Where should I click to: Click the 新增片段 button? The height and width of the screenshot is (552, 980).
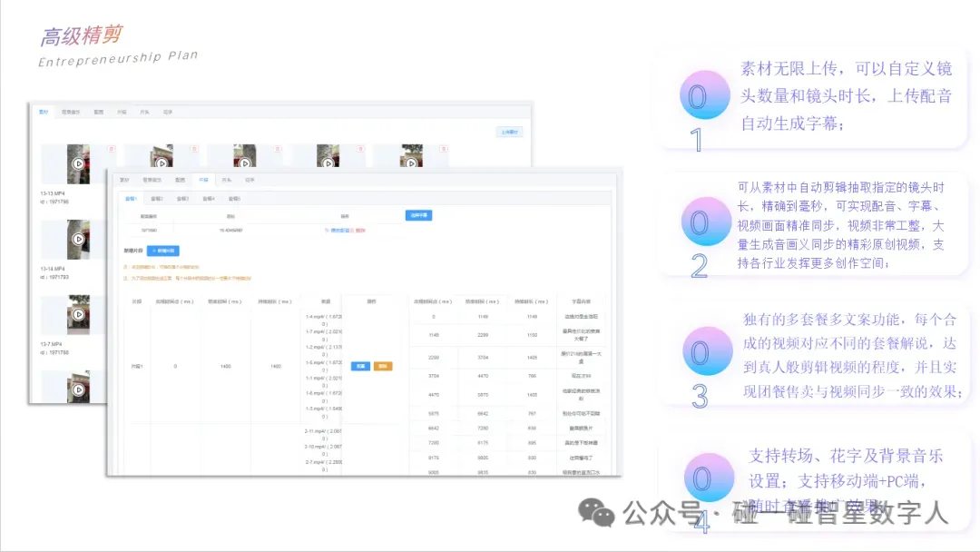163,251
